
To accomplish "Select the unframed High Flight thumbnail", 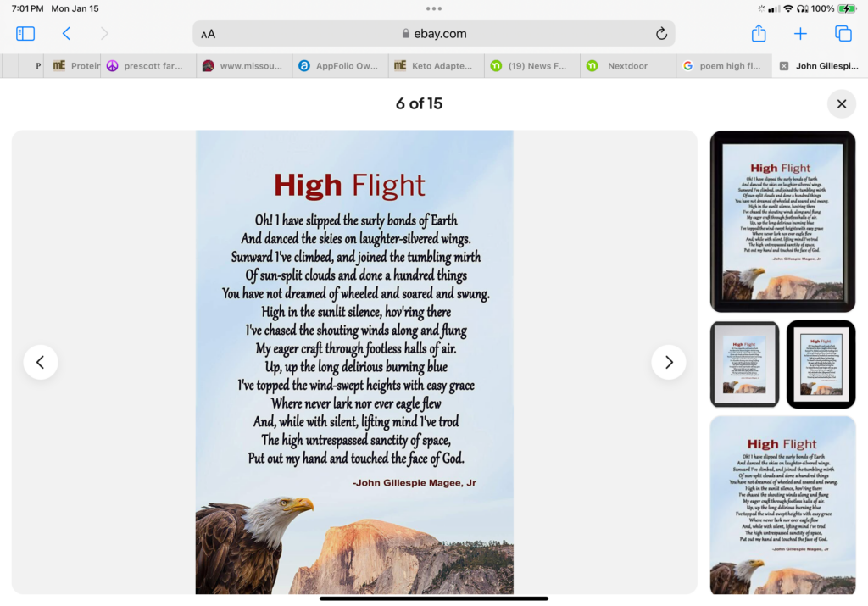I will pyautogui.click(x=782, y=505).
